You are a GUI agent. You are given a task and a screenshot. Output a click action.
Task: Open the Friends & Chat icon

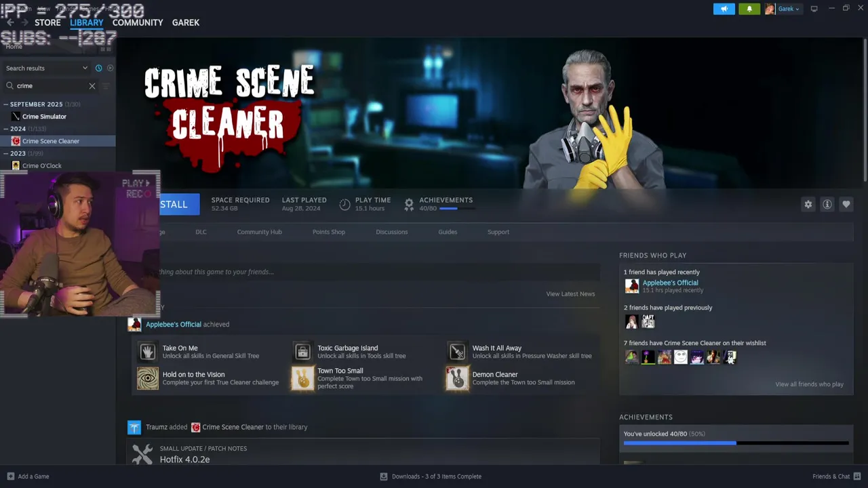point(856,476)
